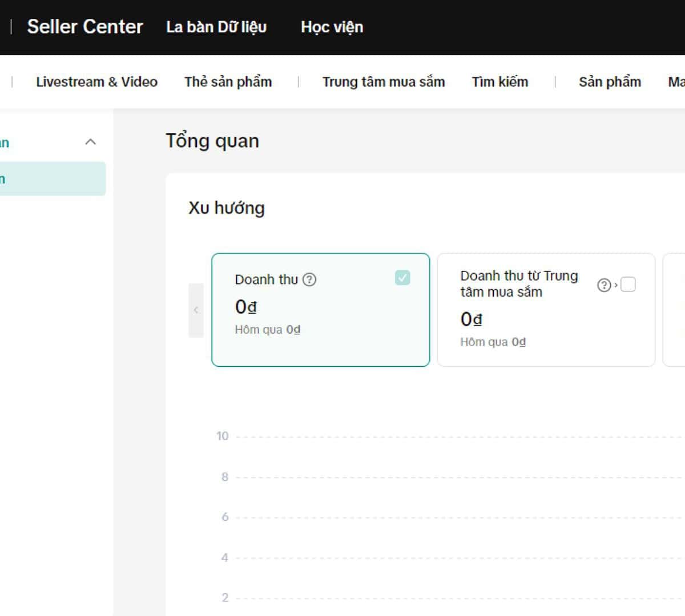The height and width of the screenshot is (616, 685).
Task: Switch to the Tìm kiếm tab
Action: pyautogui.click(x=499, y=82)
